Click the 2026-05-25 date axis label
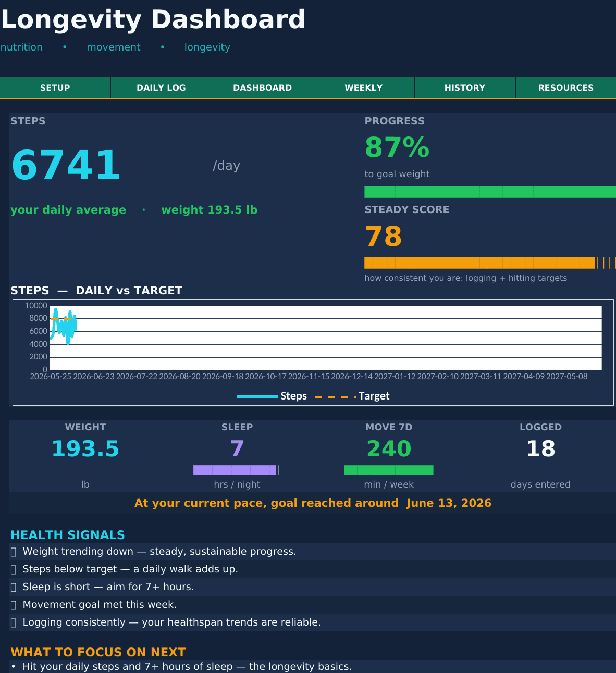616x673 pixels. 51,376
